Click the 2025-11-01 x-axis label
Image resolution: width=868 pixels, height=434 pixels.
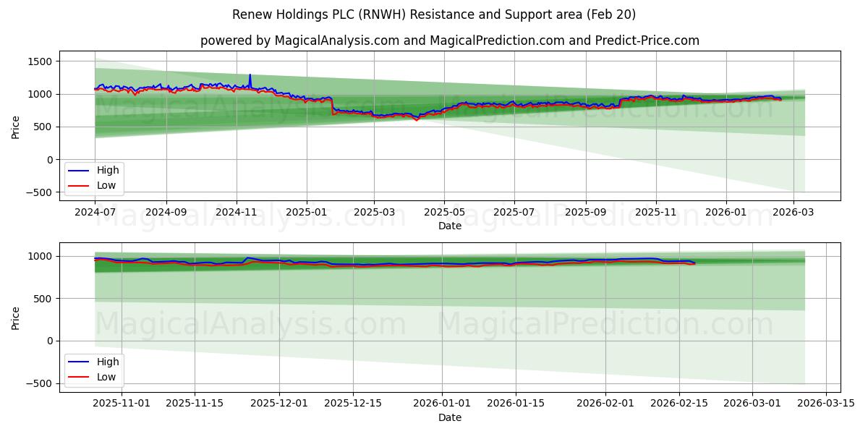click(x=120, y=404)
